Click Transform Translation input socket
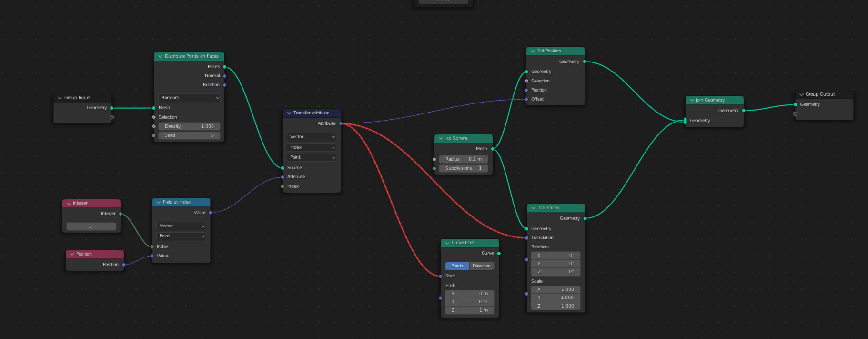The height and width of the screenshot is (339, 868). tap(526, 238)
